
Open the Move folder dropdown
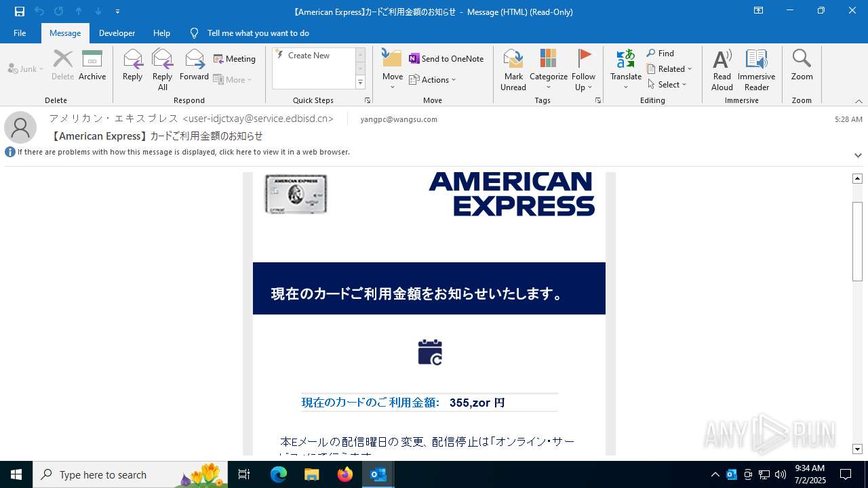tap(393, 70)
